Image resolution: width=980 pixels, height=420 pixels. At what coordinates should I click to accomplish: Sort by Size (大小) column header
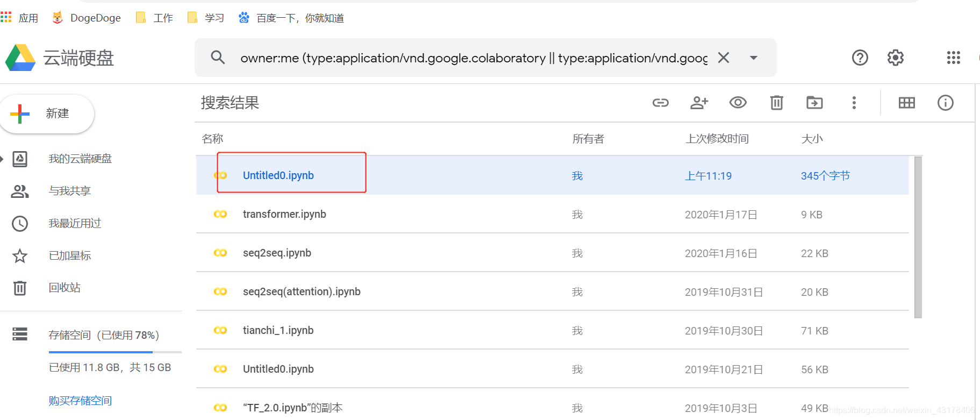click(x=812, y=139)
